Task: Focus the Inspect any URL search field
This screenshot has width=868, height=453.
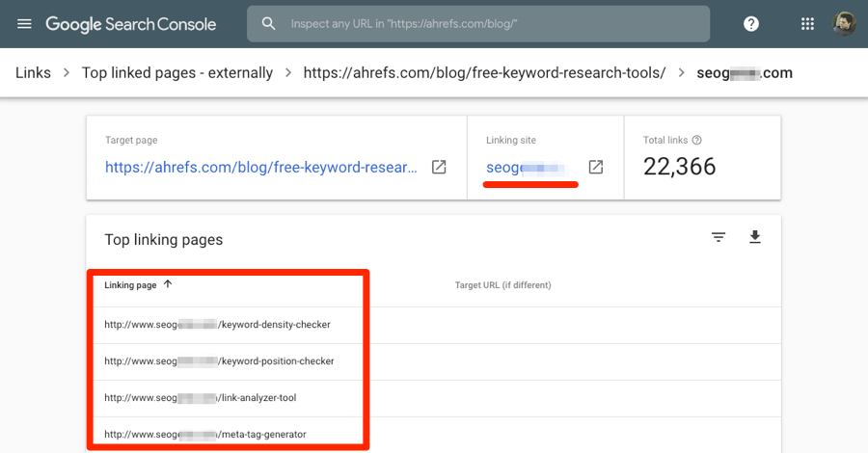Action: coord(492,24)
